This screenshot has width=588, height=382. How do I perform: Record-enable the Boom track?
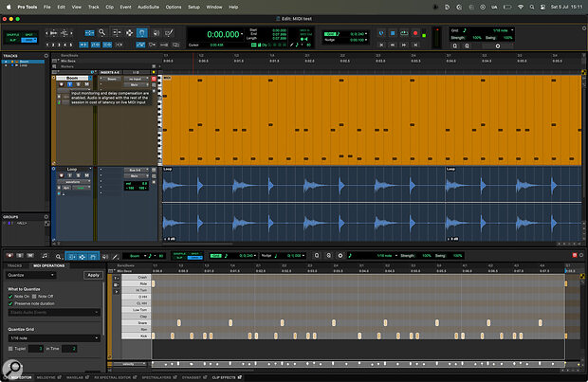(x=62, y=84)
